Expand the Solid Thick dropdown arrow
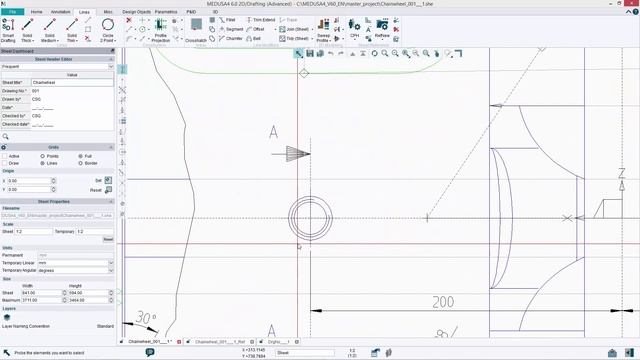The width and height of the screenshot is (640, 360). point(34,41)
